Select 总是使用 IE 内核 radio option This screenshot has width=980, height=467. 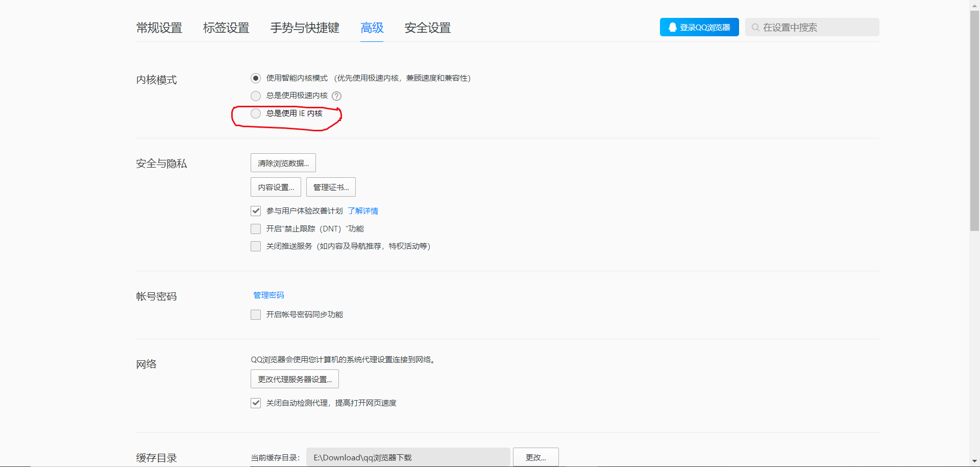[256, 113]
